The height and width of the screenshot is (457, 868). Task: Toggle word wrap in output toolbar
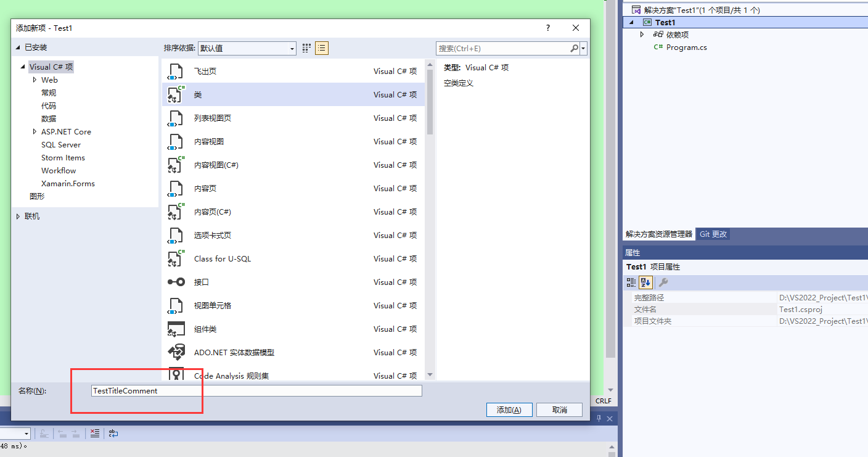click(113, 434)
